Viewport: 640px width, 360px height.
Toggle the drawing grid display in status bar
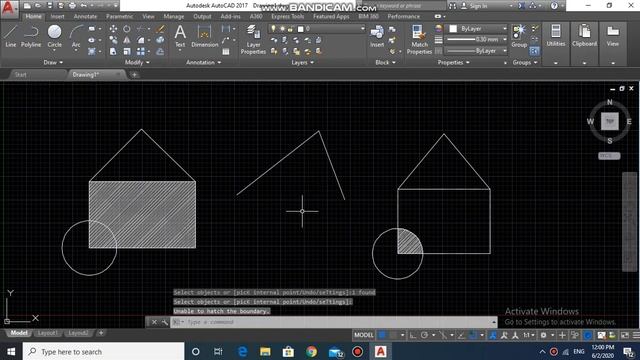(382, 335)
